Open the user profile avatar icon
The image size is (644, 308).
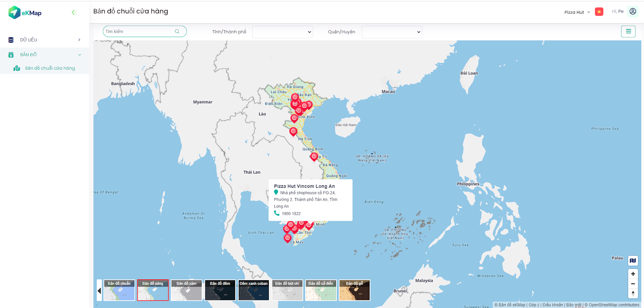click(633, 11)
